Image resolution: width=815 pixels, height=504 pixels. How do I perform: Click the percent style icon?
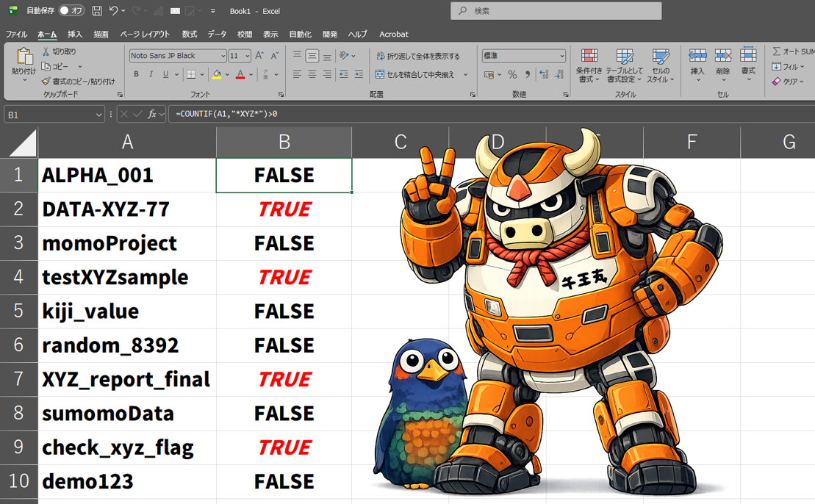tap(512, 74)
